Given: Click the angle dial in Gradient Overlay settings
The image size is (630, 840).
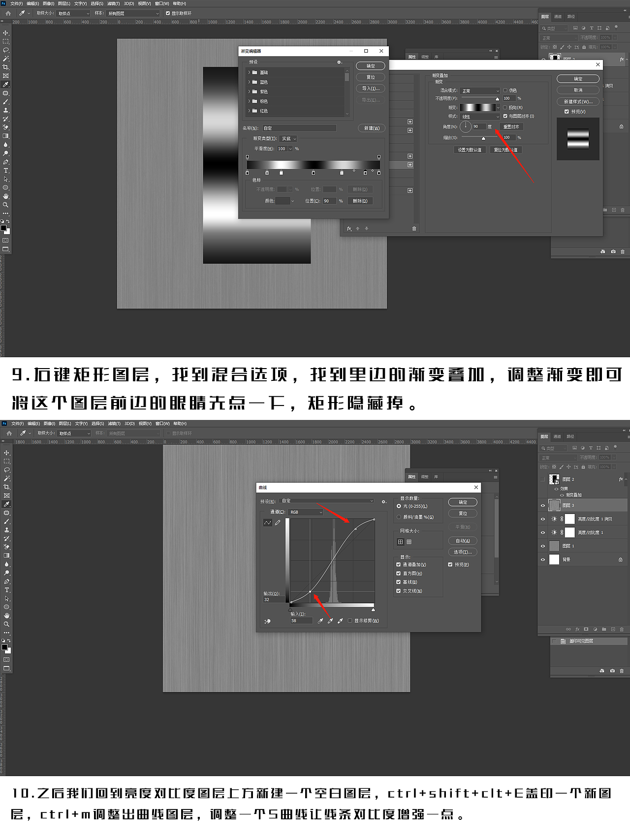Looking at the screenshot, I should (x=465, y=126).
